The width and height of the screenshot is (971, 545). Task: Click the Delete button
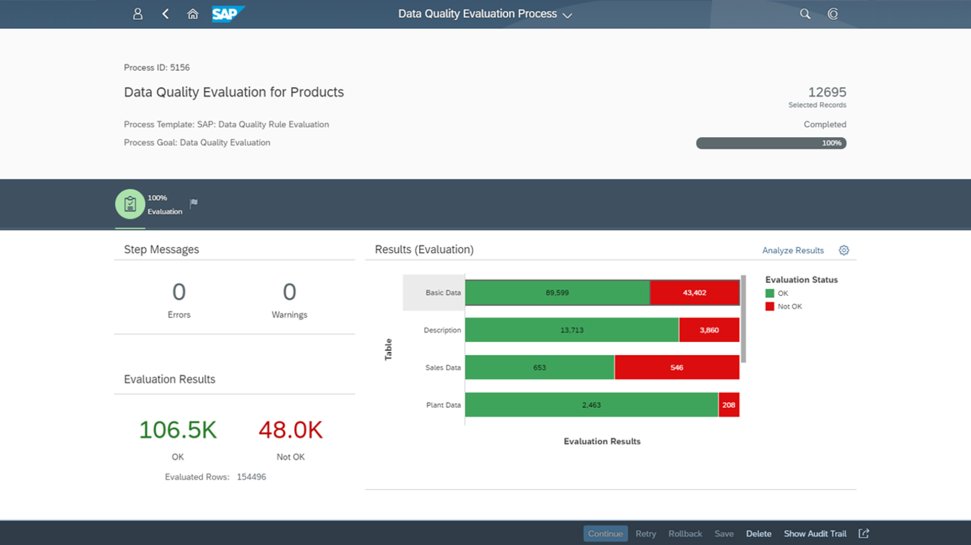[x=759, y=533]
